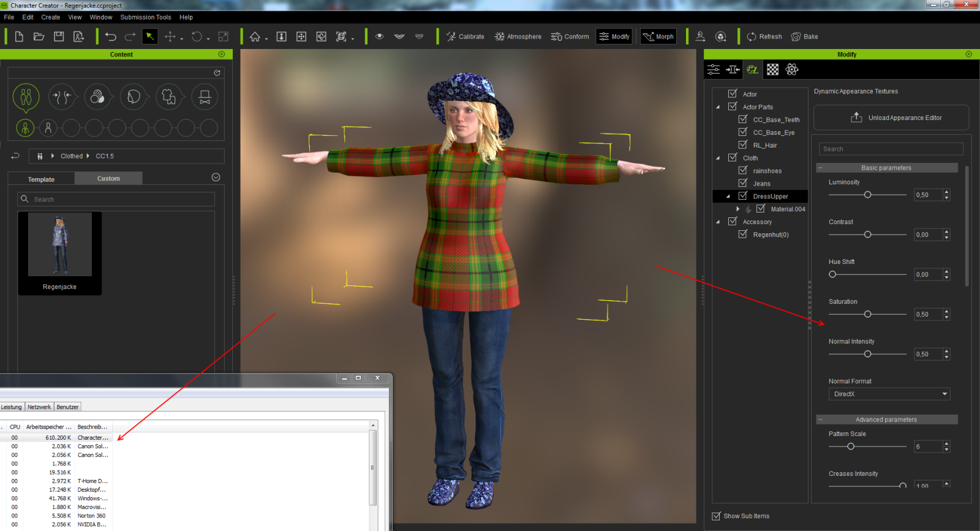Click the Bake button in the toolbar

tap(805, 37)
